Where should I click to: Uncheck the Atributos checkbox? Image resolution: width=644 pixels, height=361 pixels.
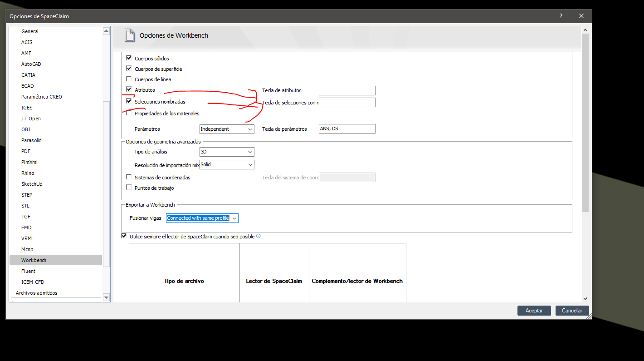click(129, 89)
